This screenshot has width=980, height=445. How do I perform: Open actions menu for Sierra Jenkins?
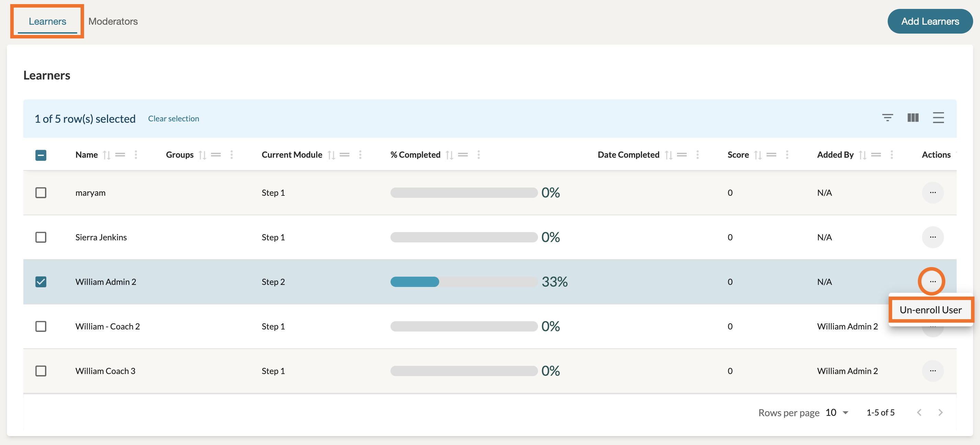pyautogui.click(x=932, y=237)
